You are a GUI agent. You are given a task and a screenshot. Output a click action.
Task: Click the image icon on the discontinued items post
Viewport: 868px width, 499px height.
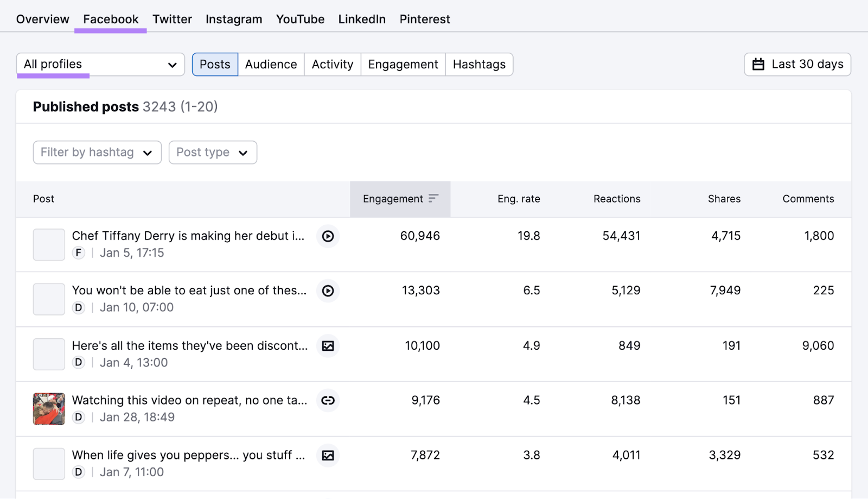click(328, 346)
